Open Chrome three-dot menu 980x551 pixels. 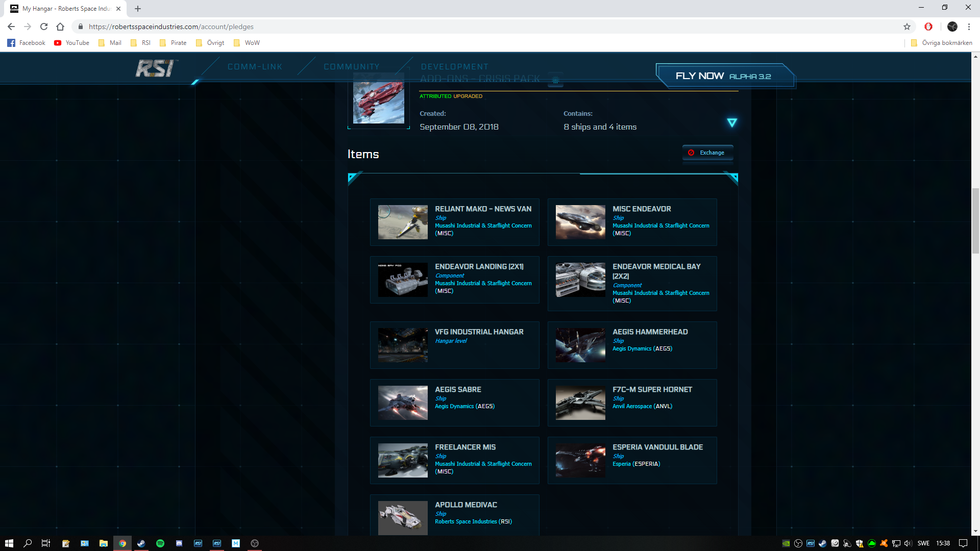pos(969,27)
